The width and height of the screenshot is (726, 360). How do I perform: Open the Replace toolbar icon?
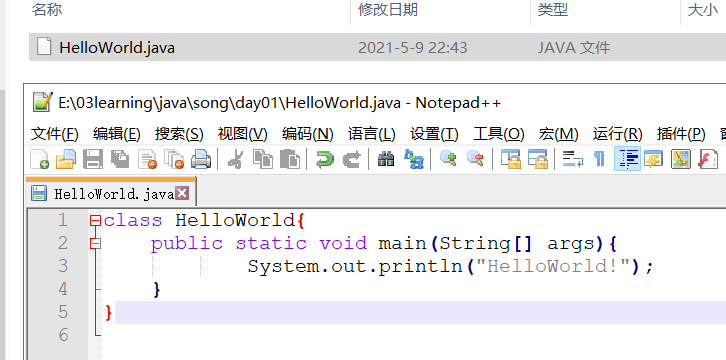click(413, 159)
